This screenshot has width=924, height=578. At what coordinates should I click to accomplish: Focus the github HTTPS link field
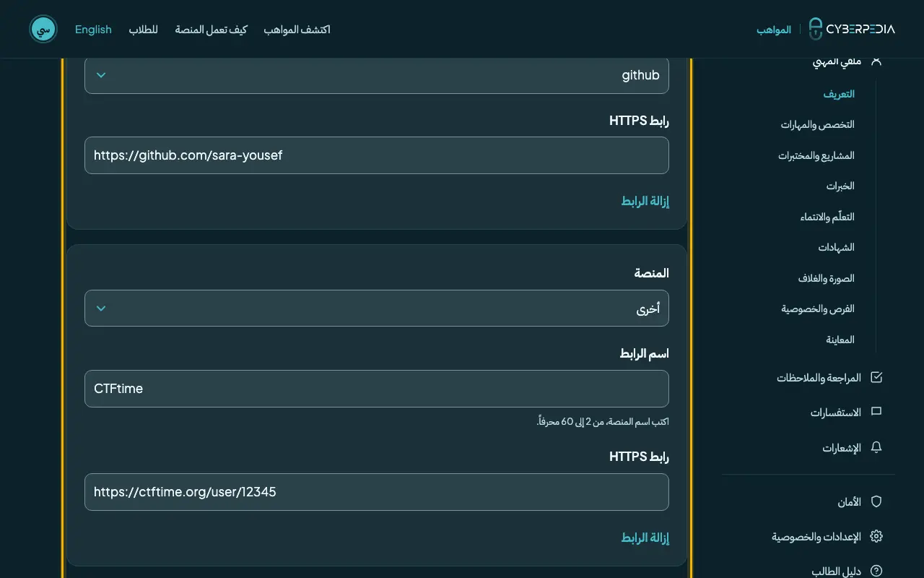377,155
